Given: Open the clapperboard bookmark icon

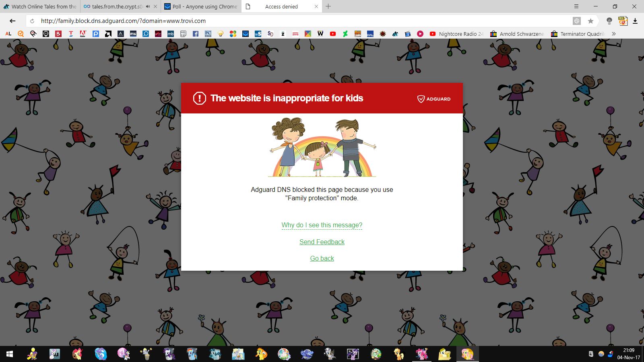Looking at the screenshot, I should click(408, 34).
